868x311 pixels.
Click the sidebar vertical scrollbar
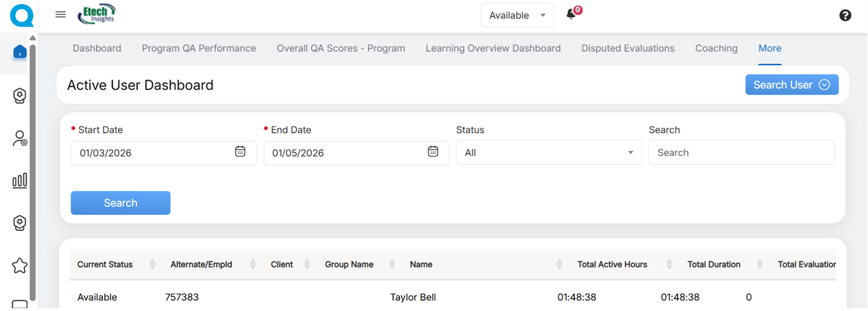tap(32, 171)
